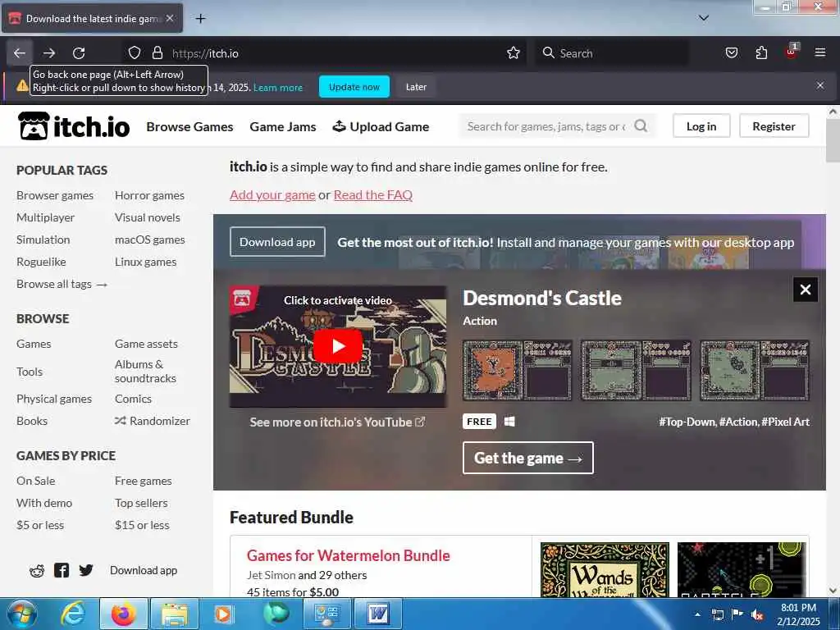Open Game Jams in navigation
This screenshot has width=840, height=630.
tap(283, 127)
